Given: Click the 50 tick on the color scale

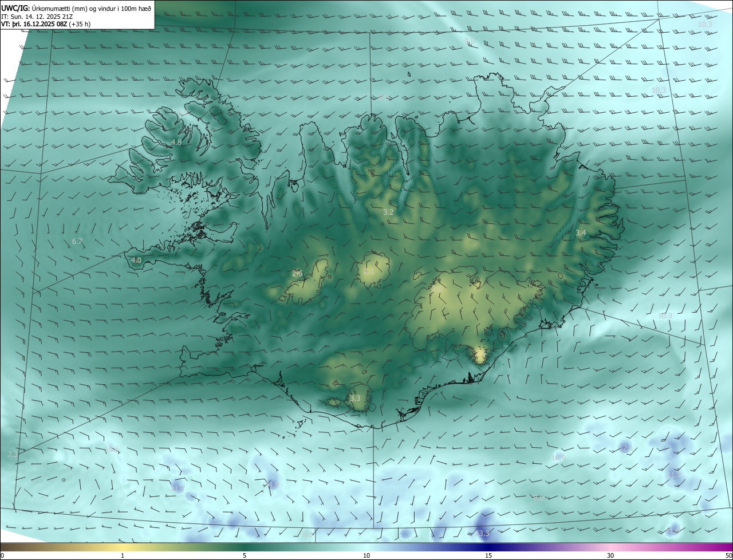Looking at the screenshot, I should coord(728,555).
